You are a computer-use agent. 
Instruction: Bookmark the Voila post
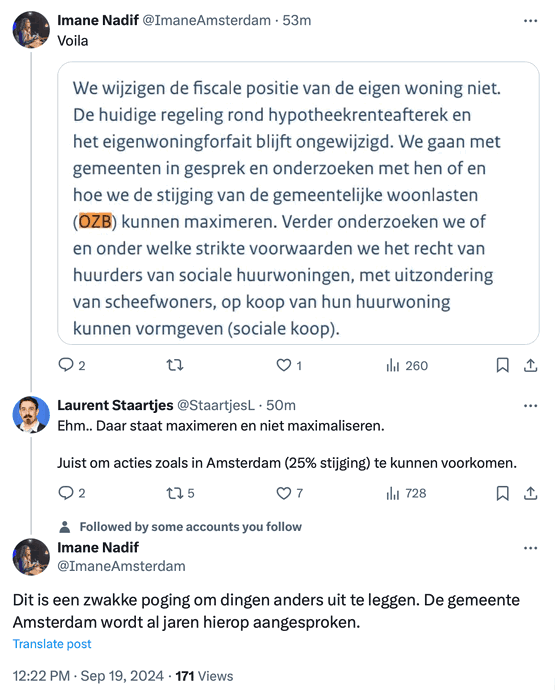[x=502, y=365]
